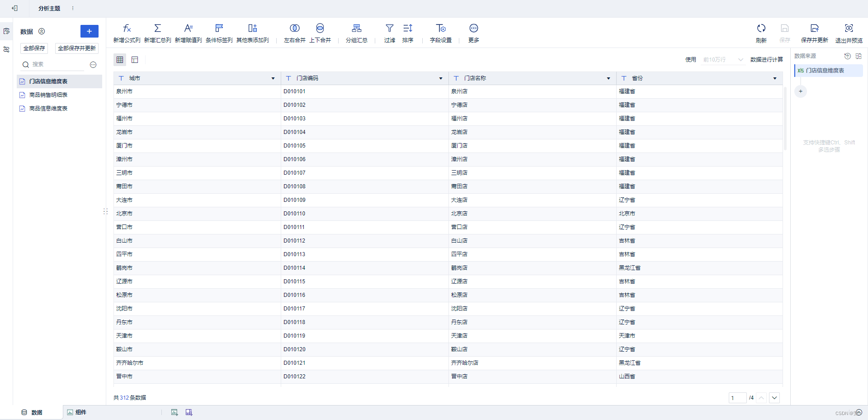Image resolution: width=868 pixels, height=420 pixels.
Task: Open the 分组汇总 tool
Action: [x=357, y=33]
